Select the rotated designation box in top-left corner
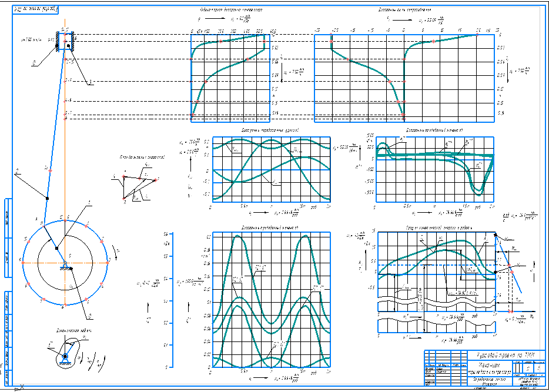 click(35, 10)
